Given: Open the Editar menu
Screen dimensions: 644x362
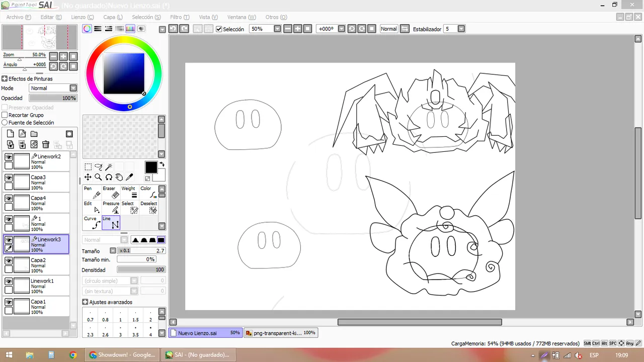Looking at the screenshot, I should coord(51,17).
